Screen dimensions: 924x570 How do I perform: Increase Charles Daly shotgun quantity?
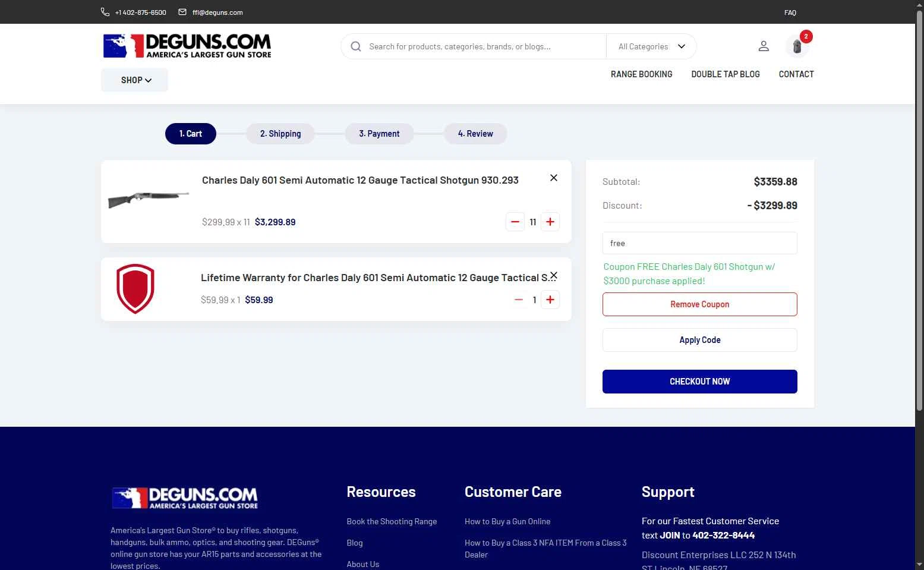point(550,222)
